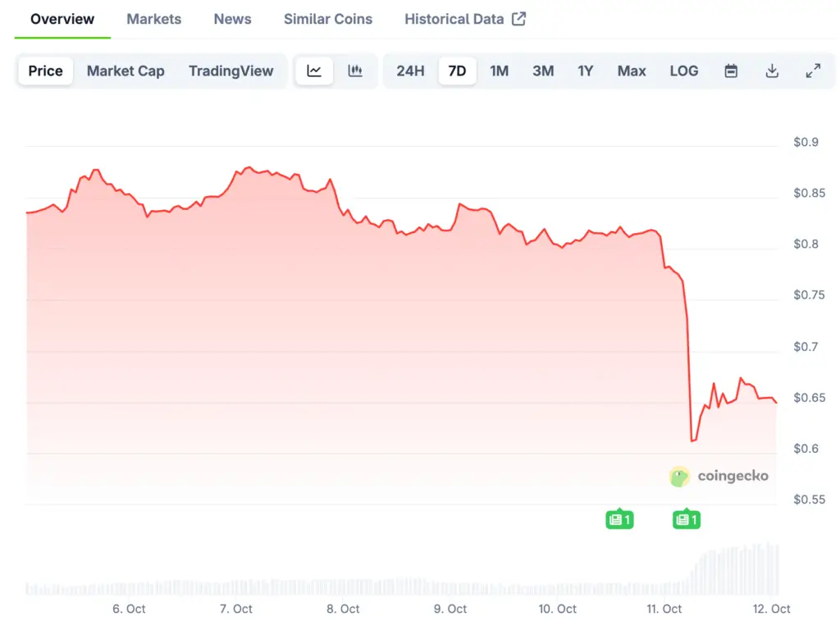Select the Price chart mode
Viewport: 840px width, 621px height.
pos(46,71)
